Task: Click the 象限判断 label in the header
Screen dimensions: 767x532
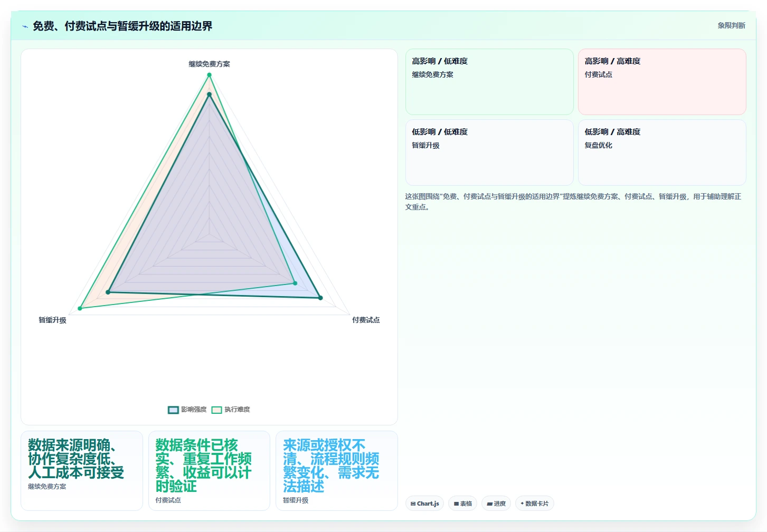Action: click(731, 25)
